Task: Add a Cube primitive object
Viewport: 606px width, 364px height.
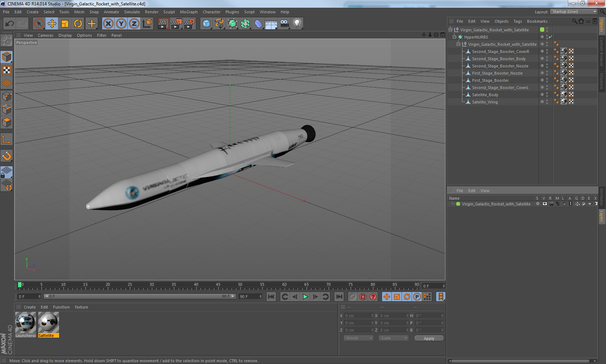Action: (206, 24)
